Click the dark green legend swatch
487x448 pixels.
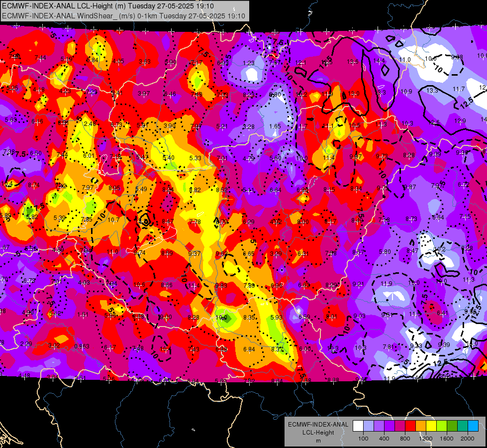click(452, 426)
